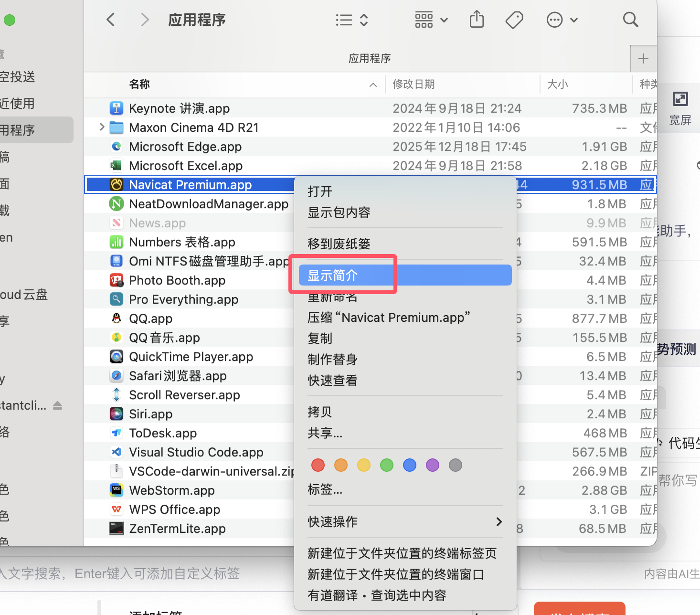The image size is (700, 615).
Task: Apply the blue tag color
Action: coord(410,465)
